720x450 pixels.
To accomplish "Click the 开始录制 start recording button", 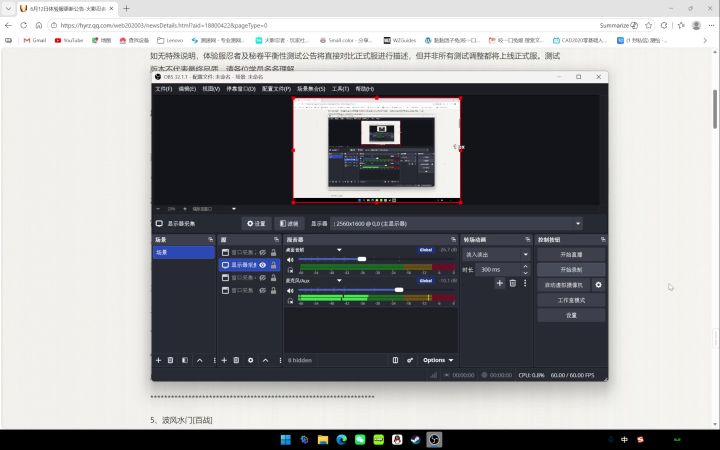I will click(x=571, y=270).
